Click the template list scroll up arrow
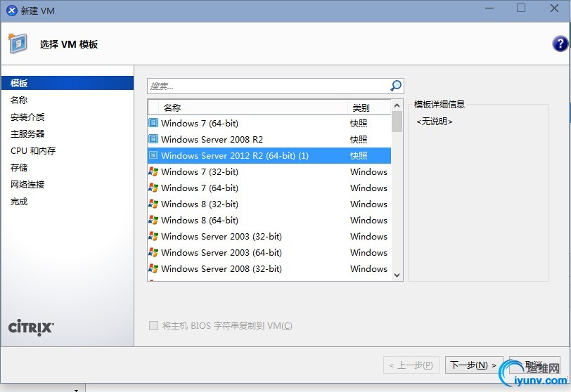The height and width of the screenshot is (392, 571). pos(397,105)
